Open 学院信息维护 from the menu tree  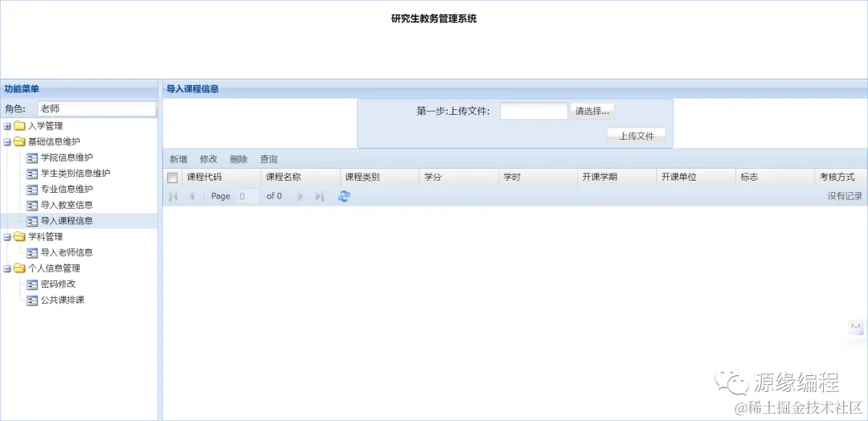point(67,157)
